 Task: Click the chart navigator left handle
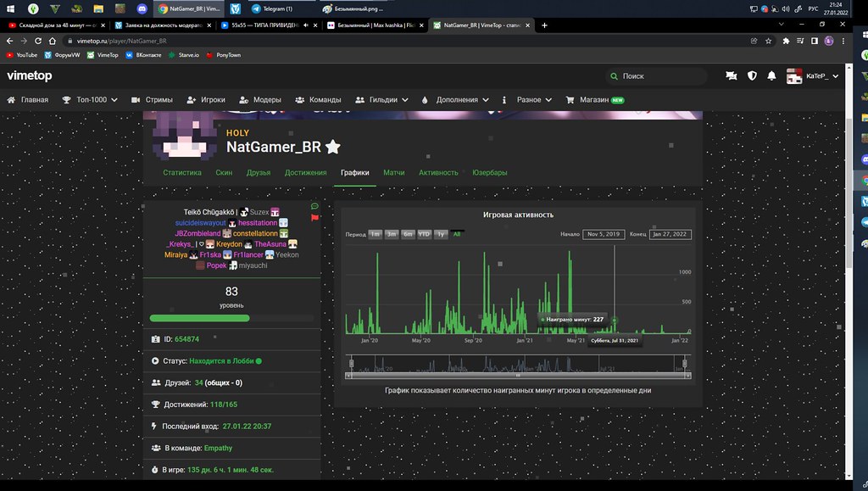[x=349, y=364]
